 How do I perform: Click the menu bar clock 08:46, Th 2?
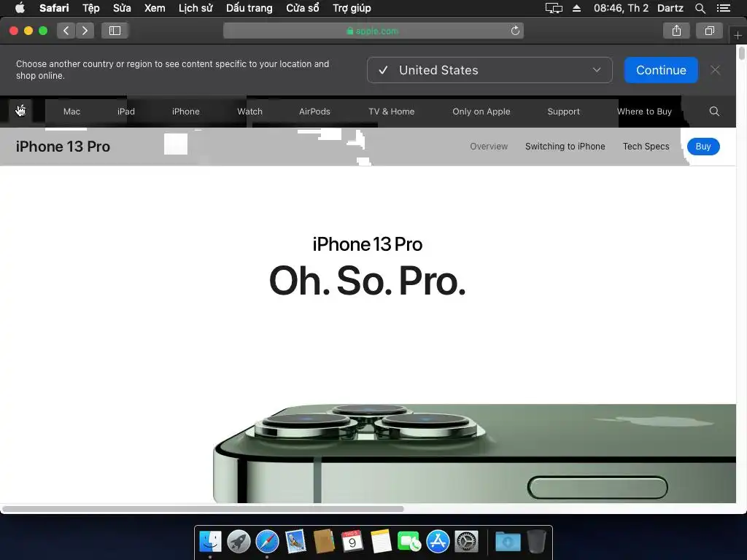coord(621,8)
